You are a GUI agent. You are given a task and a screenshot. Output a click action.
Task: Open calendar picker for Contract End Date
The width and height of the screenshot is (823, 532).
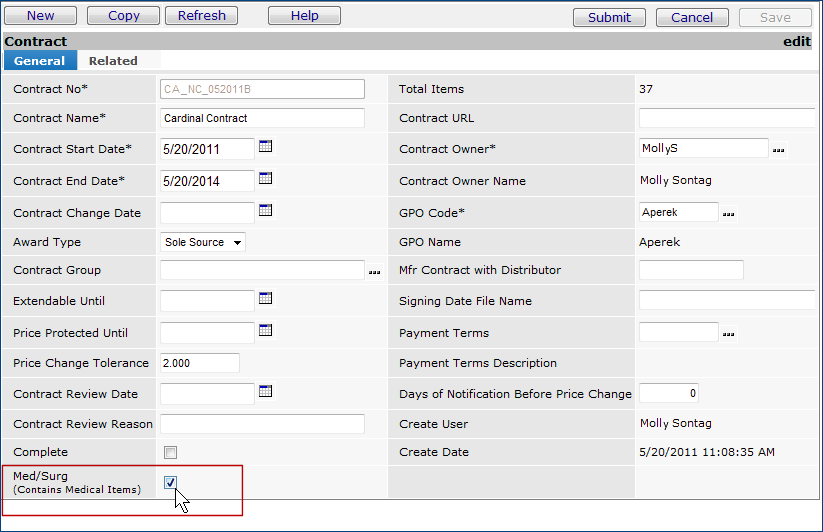click(266, 179)
